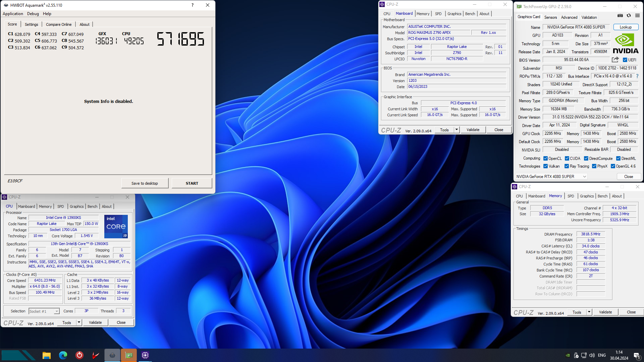
Task: Click the Lookup button in GPU-Z
Action: (x=626, y=27)
